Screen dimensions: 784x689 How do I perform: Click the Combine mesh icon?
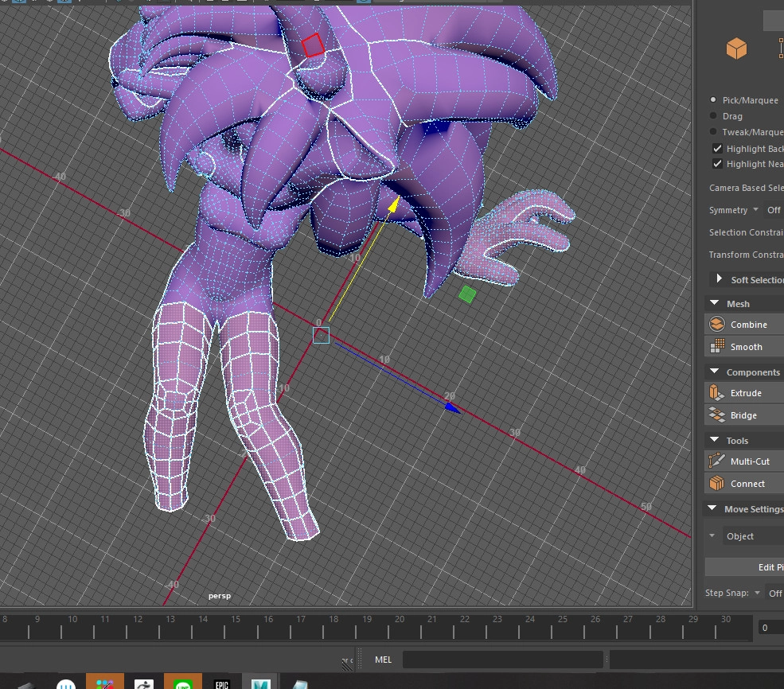pyautogui.click(x=717, y=325)
